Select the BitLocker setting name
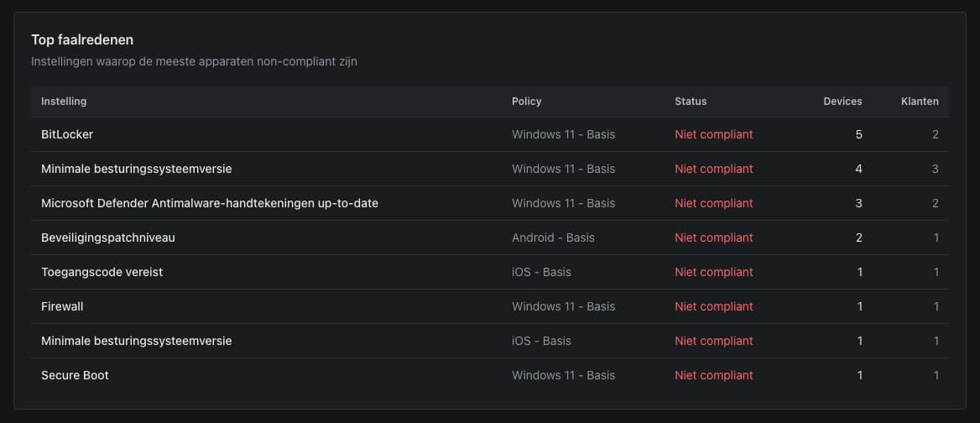 (x=67, y=134)
